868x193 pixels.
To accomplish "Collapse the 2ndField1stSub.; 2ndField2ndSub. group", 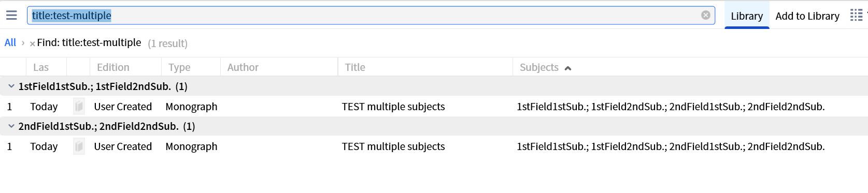I will point(11,126).
